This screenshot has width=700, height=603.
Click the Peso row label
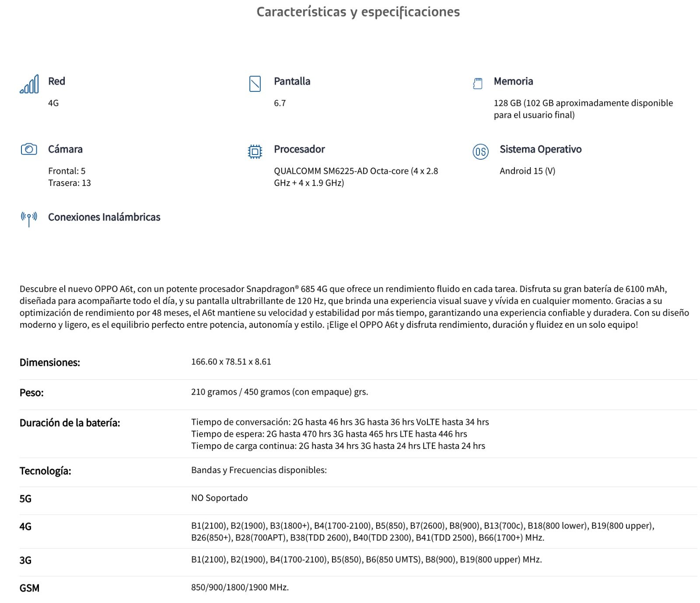tap(31, 393)
